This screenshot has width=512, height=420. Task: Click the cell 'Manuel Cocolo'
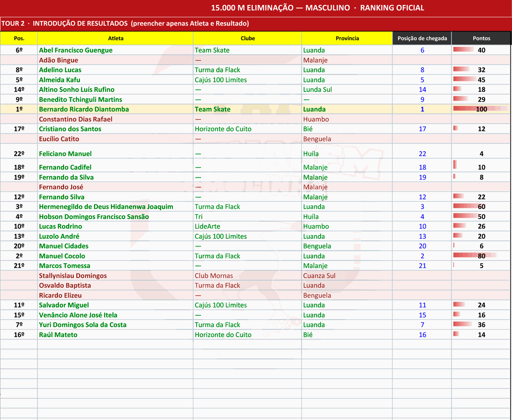coord(115,256)
